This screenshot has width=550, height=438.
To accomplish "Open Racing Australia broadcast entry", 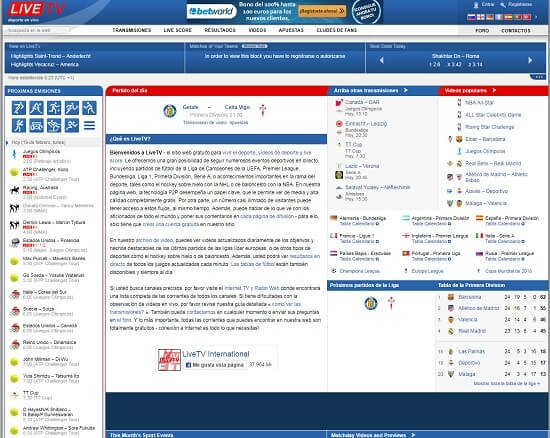I will pos(40,188).
